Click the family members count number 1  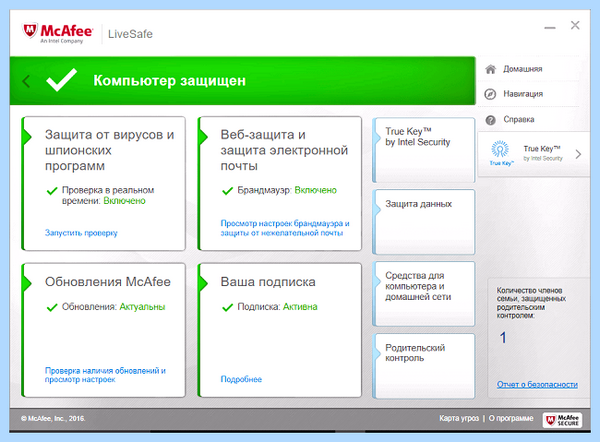pyautogui.click(x=503, y=338)
